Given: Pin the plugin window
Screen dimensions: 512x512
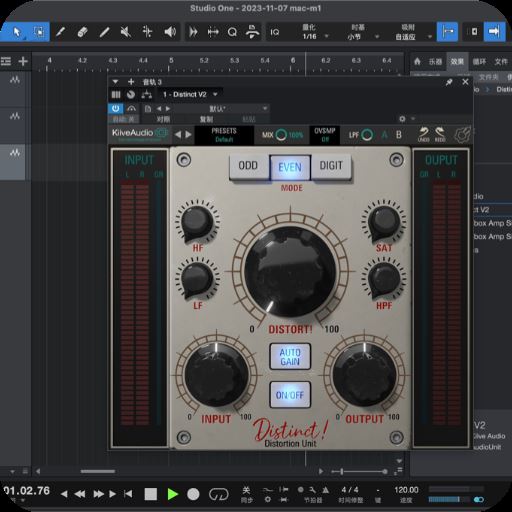Looking at the screenshot, I should (449, 82).
